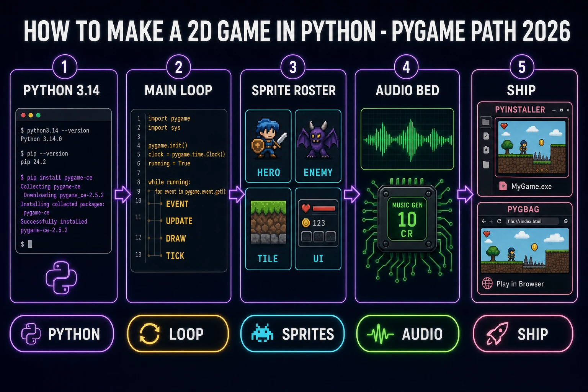Click the MUSIC GEN chip
Screen dimensions: 588x392
click(x=407, y=219)
